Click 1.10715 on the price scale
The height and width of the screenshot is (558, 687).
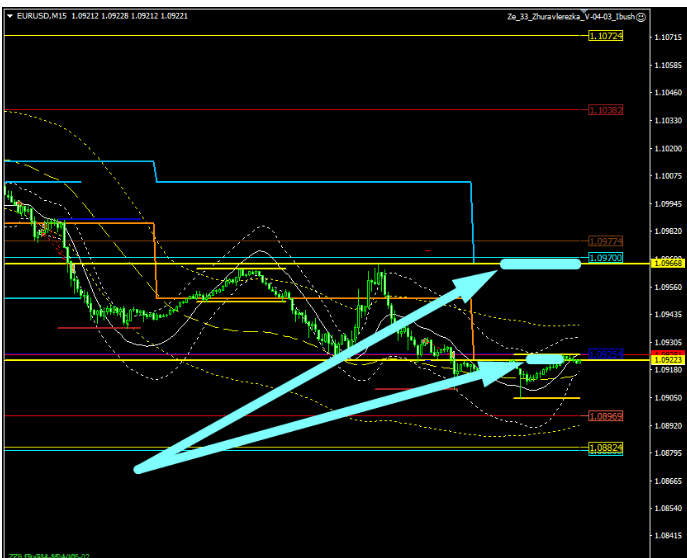tap(668, 37)
